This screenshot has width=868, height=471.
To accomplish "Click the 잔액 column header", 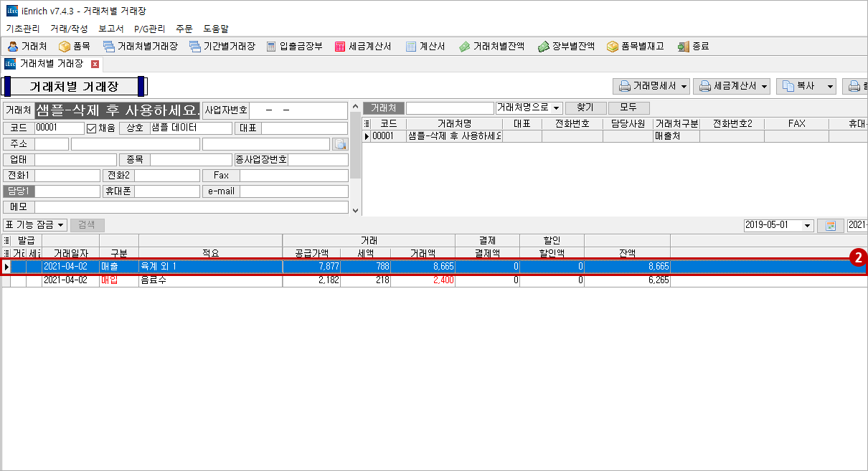I will [627, 253].
